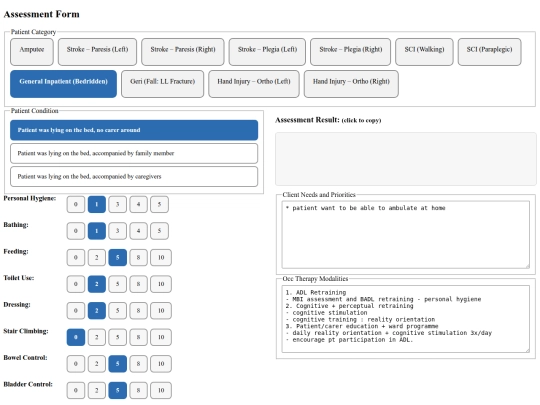Set Dressing score to 8

[x=138, y=311]
